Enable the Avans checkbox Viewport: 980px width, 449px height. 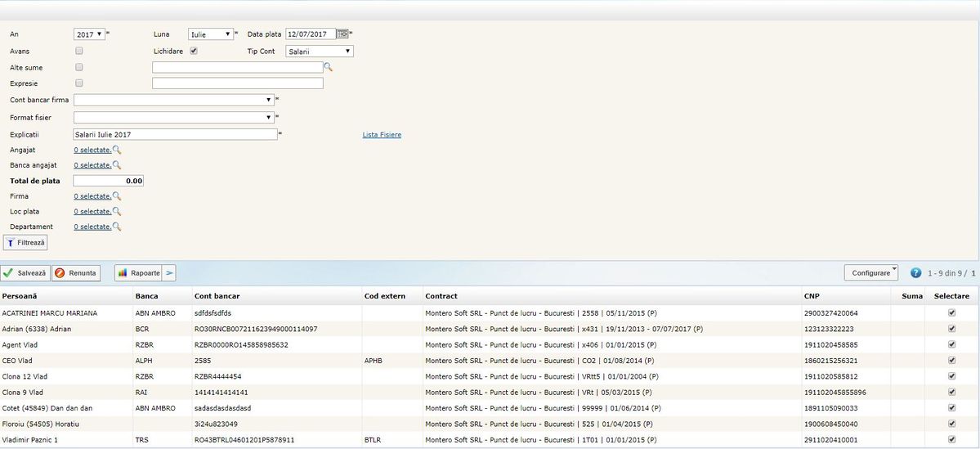click(79, 52)
